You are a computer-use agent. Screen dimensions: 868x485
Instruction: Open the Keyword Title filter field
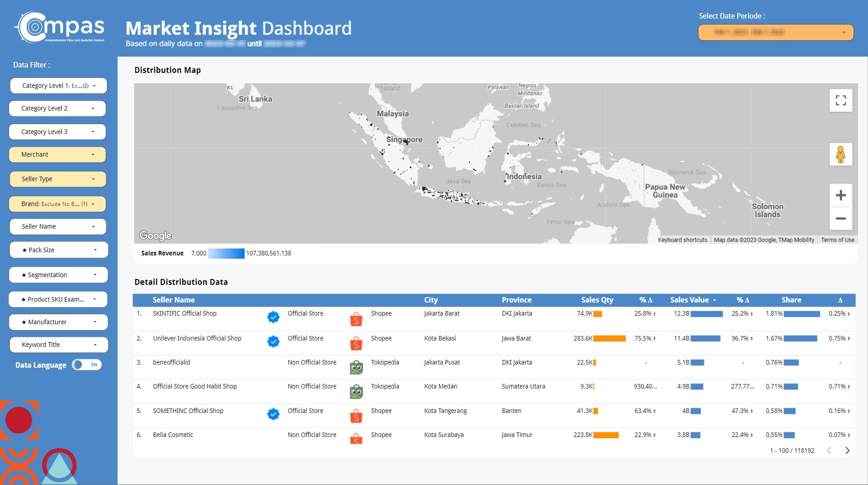tap(58, 345)
